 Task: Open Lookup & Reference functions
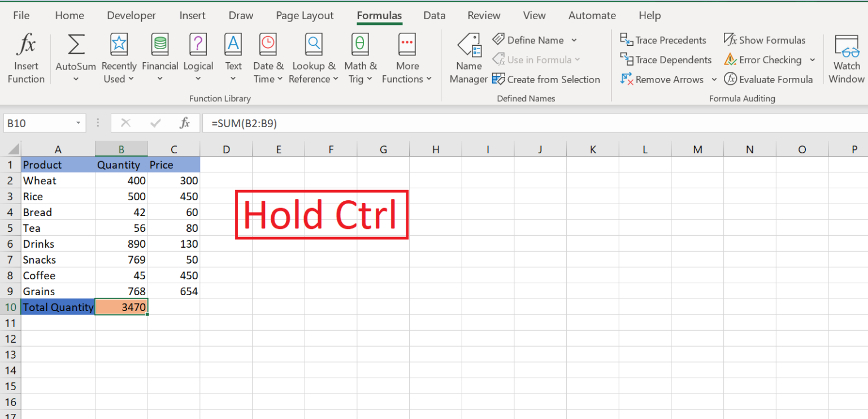(x=314, y=59)
